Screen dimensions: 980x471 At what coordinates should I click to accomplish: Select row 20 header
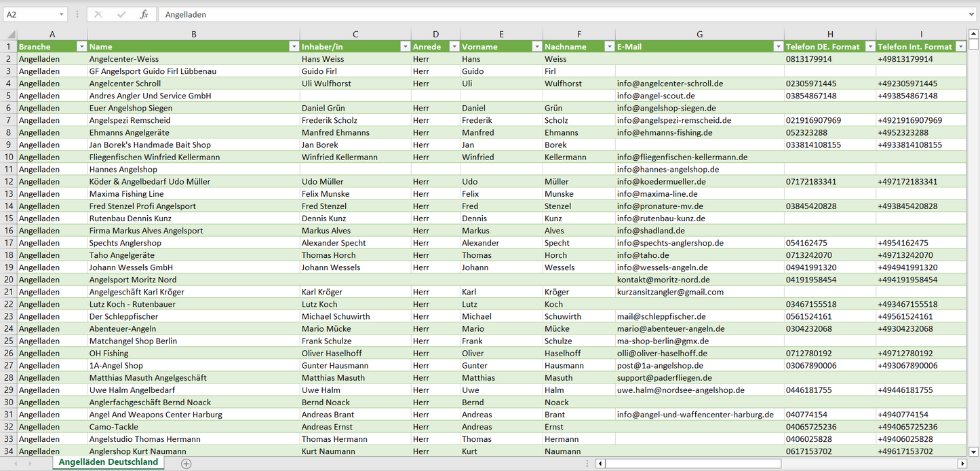(x=9, y=280)
